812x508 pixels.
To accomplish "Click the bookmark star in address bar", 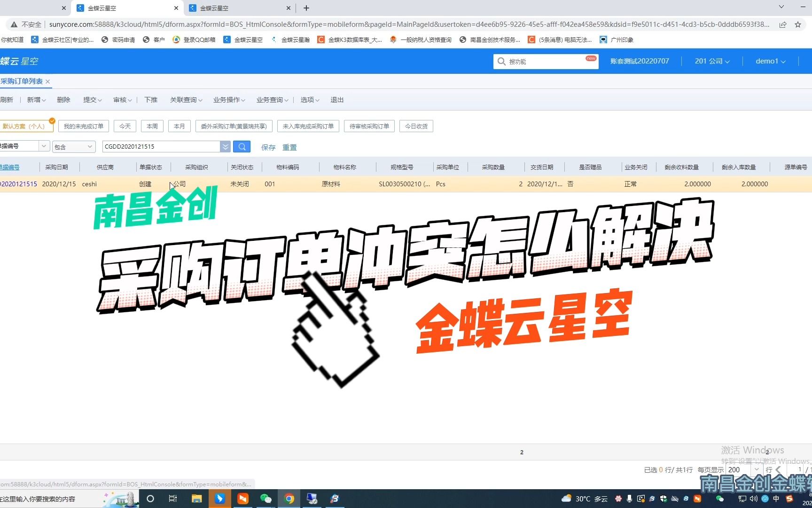I will [797, 24].
